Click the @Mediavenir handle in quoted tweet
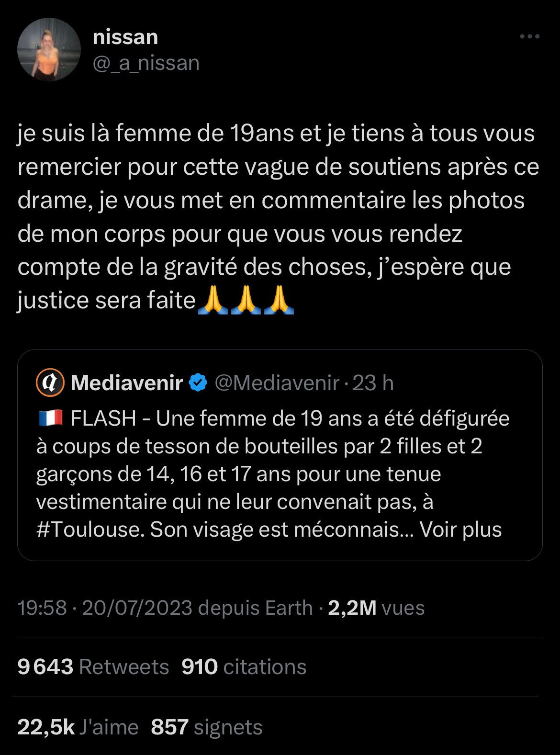560x755 pixels. click(277, 383)
